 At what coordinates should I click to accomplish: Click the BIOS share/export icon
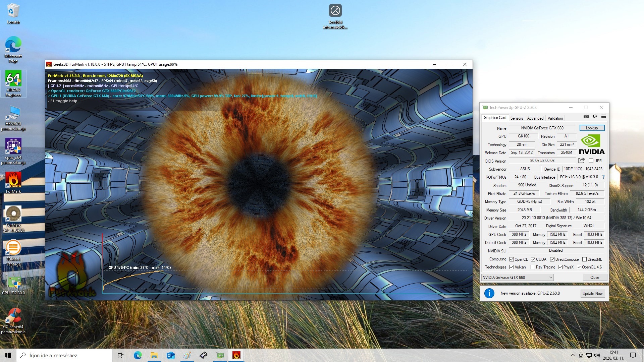(x=581, y=161)
